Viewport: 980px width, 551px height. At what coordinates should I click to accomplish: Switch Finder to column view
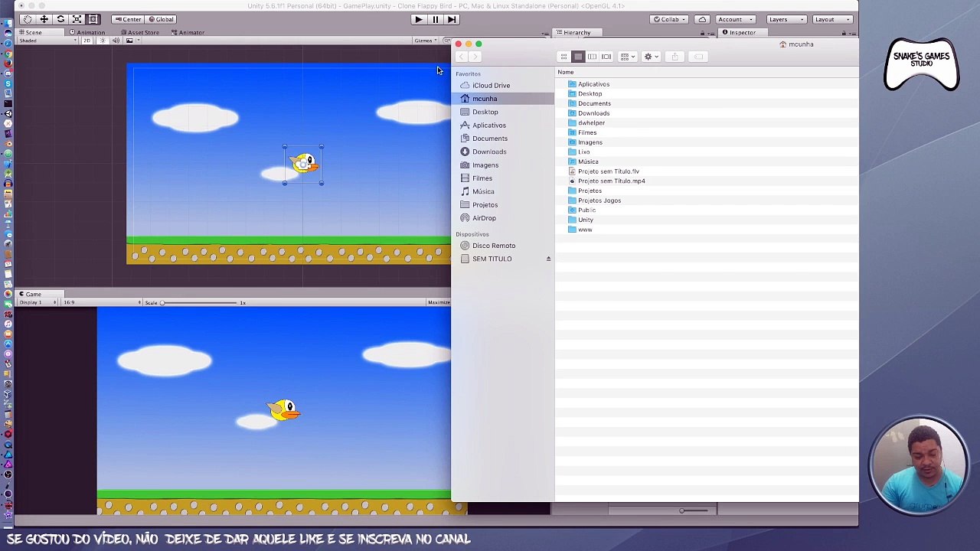[592, 57]
